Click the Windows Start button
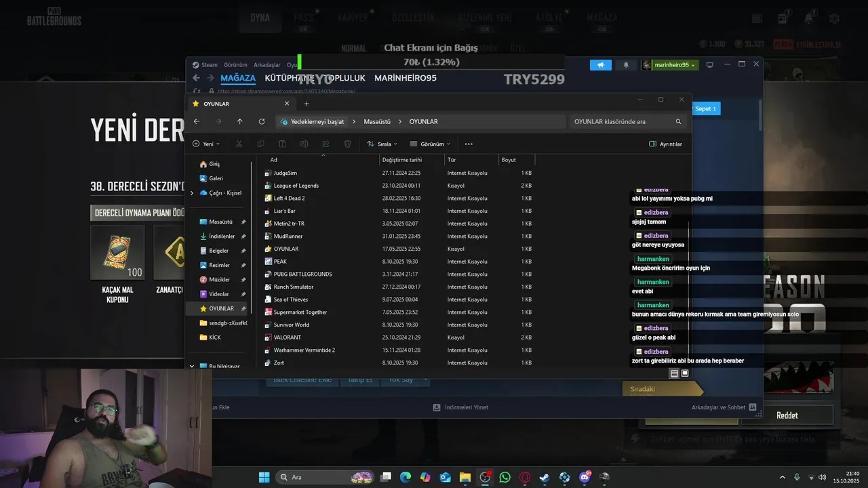The height and width of the screenshot is (488, 868). (264, 477)
